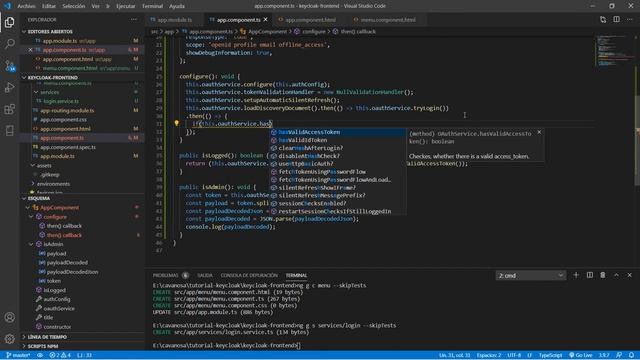Open the Run and Debug view
Viewport: 640px width, 360px height.
(9, 87)
